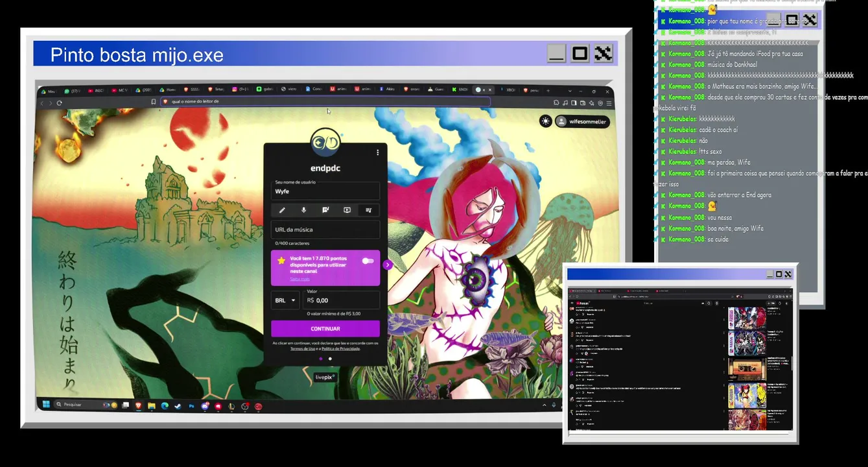Click 'O valor mínimo é de R$ 3,00' text
This screenshot has height=467, width=868.
coord(334,313)
